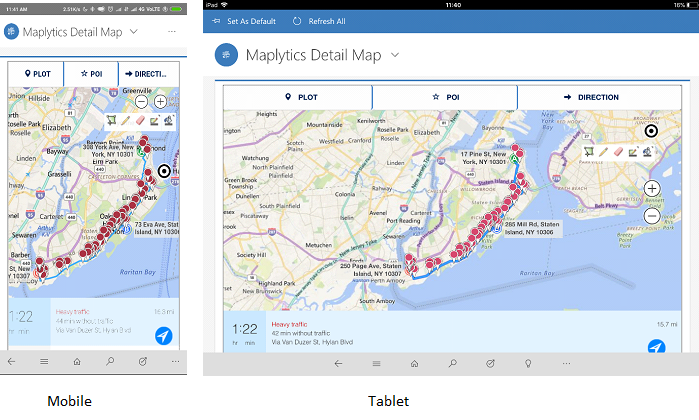This screenshot has height=420, width=699.
Task: Open hamburger menu in tablet bottom bar
Action: [377, 363]
